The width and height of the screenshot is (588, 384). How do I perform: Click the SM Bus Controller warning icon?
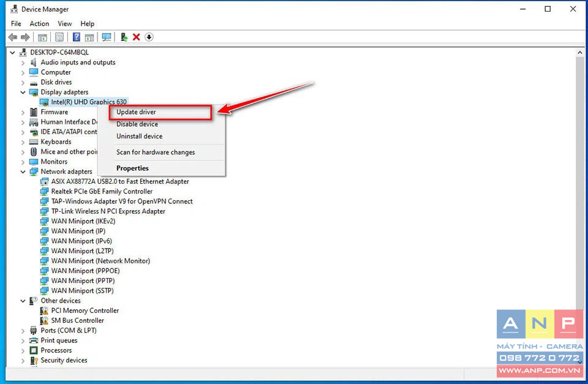pyautogui.click(x=44, y=321)
